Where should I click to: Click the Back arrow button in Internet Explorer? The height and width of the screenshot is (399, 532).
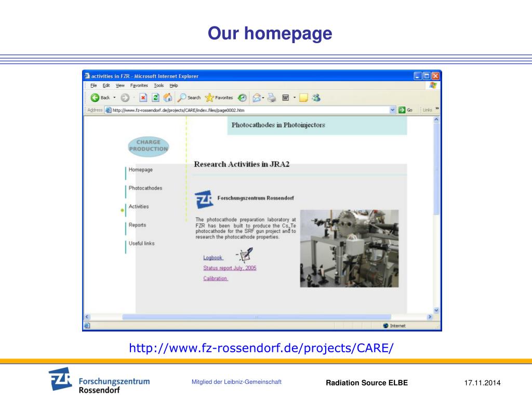[95, 98]
